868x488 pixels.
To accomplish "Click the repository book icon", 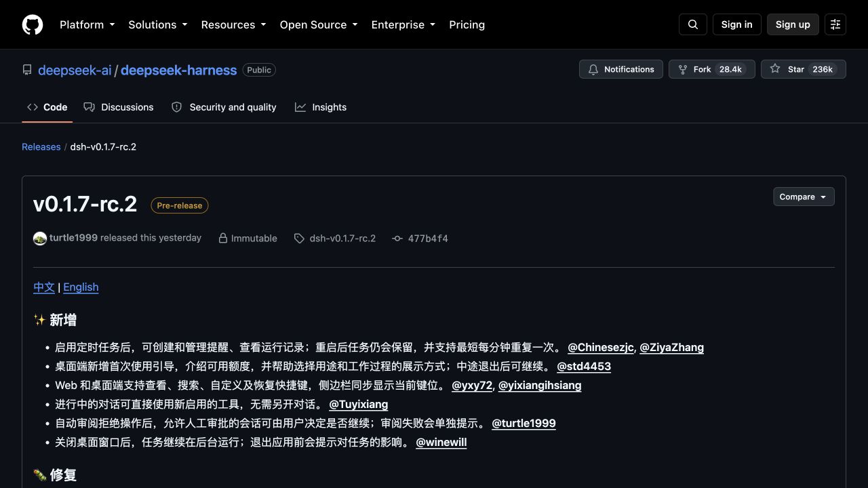I will pyautogui.click(x=27, y=70).
